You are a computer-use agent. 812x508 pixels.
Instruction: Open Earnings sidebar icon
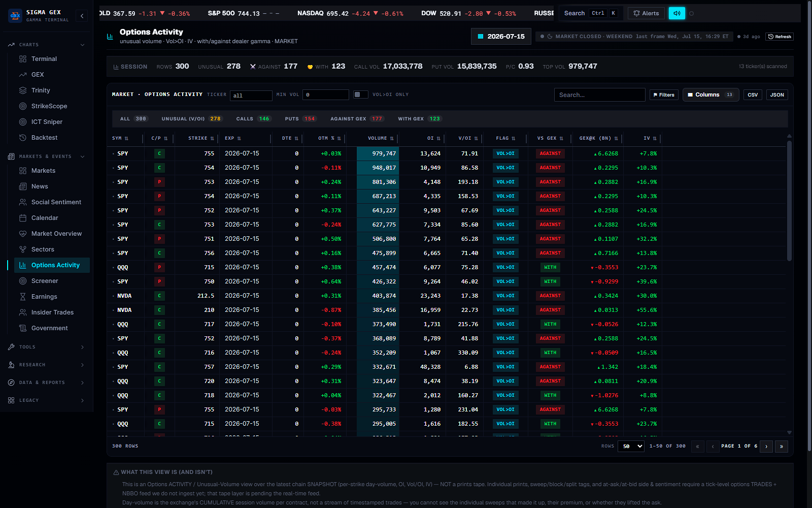coord(23,297)
